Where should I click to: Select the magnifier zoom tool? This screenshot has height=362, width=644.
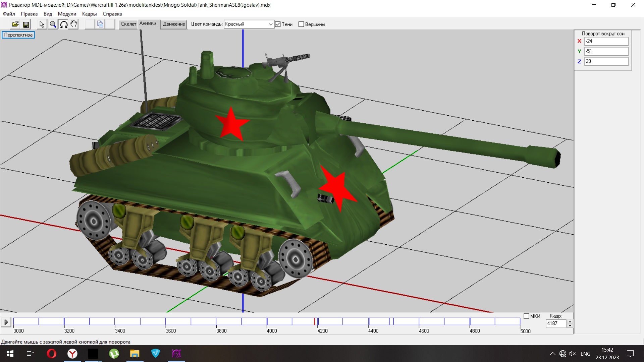coord(53,24)
